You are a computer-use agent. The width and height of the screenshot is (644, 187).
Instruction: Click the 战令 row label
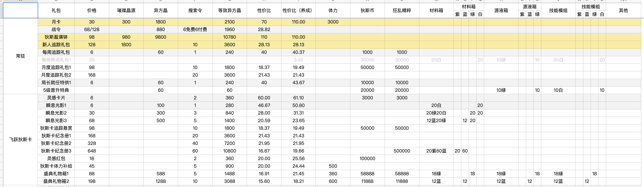[x=56, y=29]
